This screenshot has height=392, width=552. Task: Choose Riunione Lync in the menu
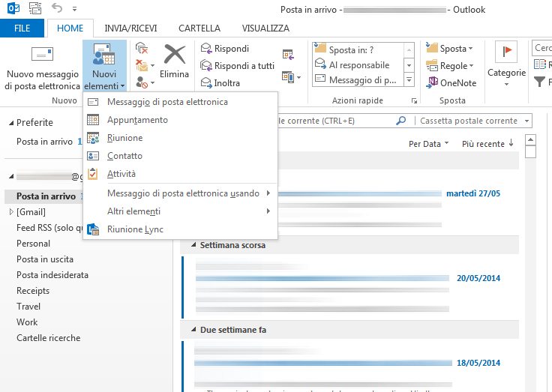[x=135, y=229]
